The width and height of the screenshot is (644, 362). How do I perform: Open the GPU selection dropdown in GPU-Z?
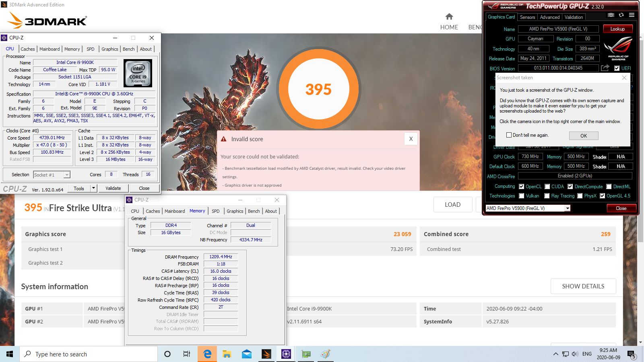tap(568, 208)
